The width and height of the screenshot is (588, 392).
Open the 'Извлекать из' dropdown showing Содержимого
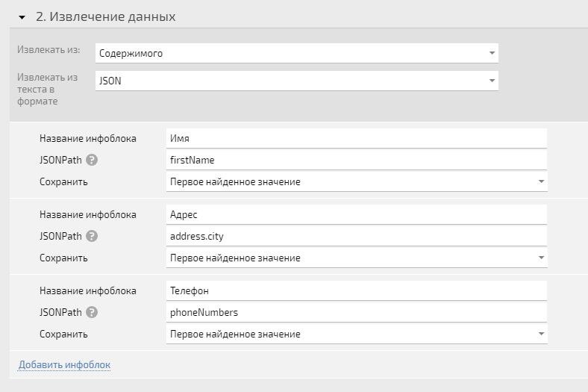coord(297,53)
